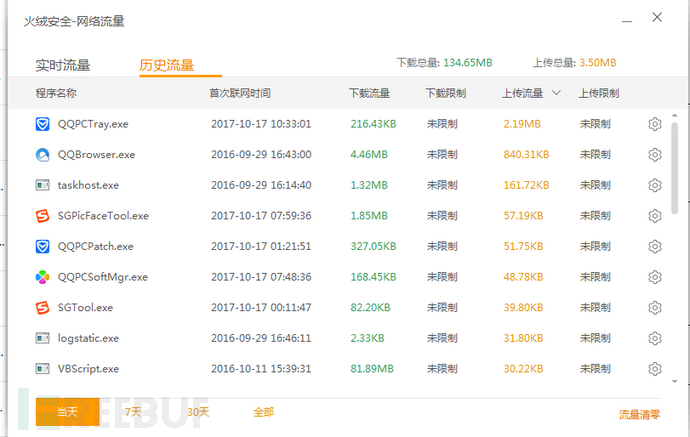690x437 pixels.
Task: Sort by 下载流量 column header
Action: point(369,93)
